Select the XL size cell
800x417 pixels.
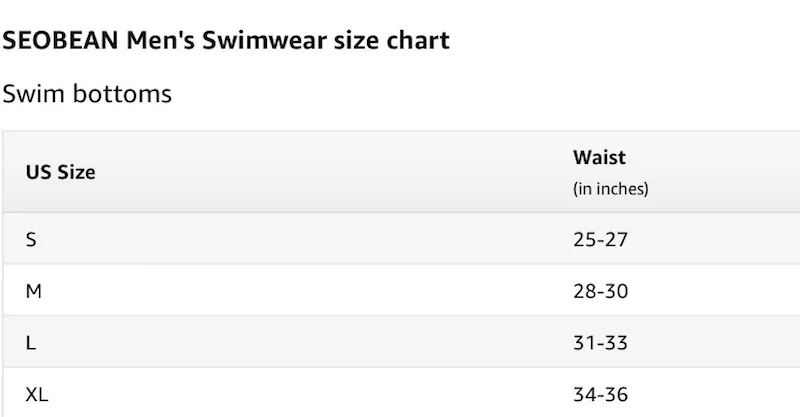pos(37,395)
